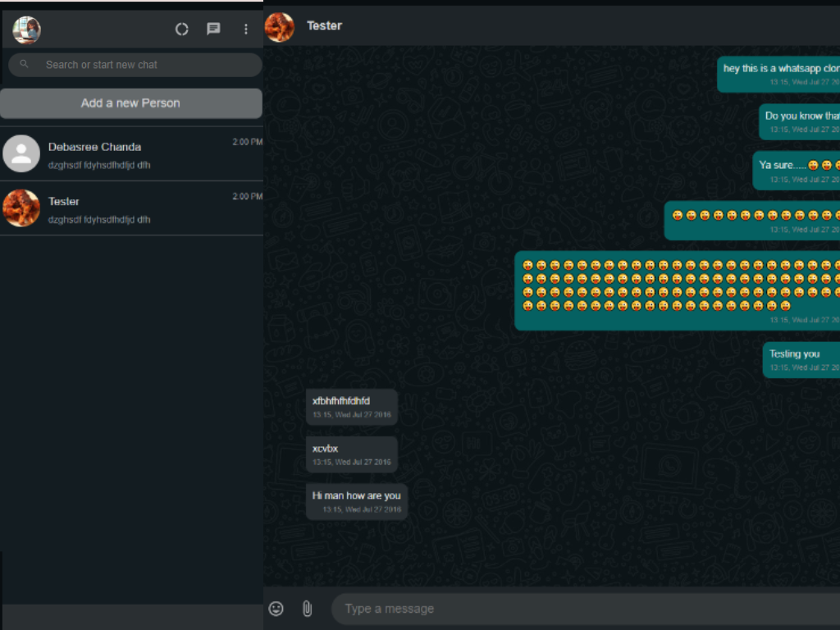The width and height of the screenshot is (840, 630).
Task: Select the single-row emoji message
Action: [x=752, y=221]
